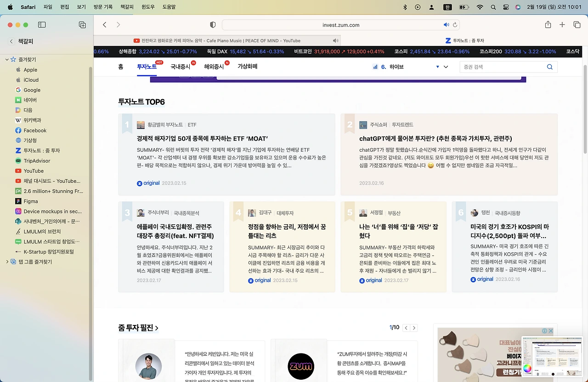
Task: Toggle the Safari sidebar button
Action: coord(42,25)
